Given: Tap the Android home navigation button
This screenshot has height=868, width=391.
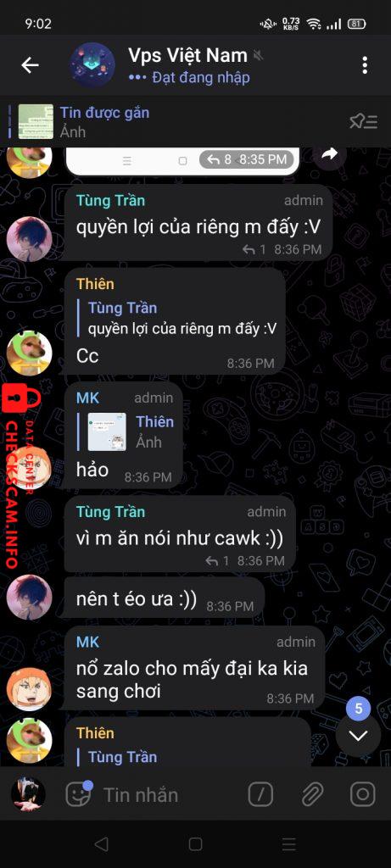Looking at the screenshot, I should (x=195, y=843).
